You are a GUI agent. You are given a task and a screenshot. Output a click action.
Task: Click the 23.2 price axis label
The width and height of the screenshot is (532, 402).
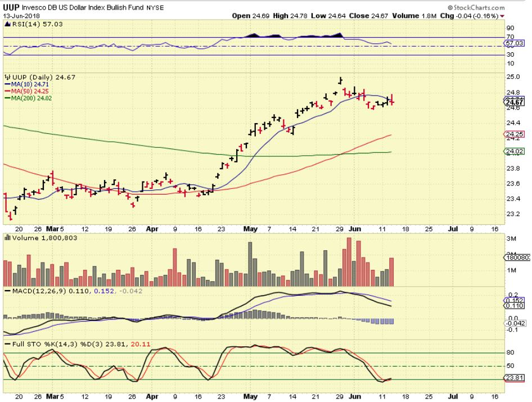513,214
